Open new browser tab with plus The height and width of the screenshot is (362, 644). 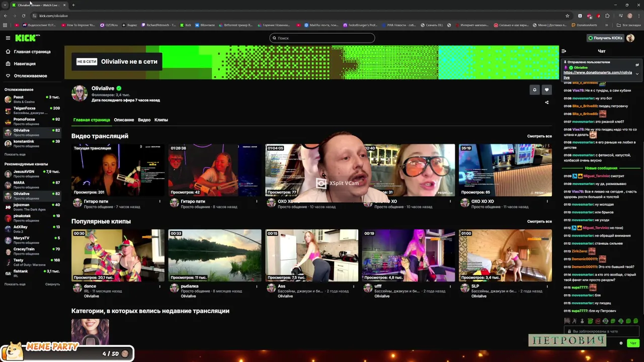coord(73,5)
